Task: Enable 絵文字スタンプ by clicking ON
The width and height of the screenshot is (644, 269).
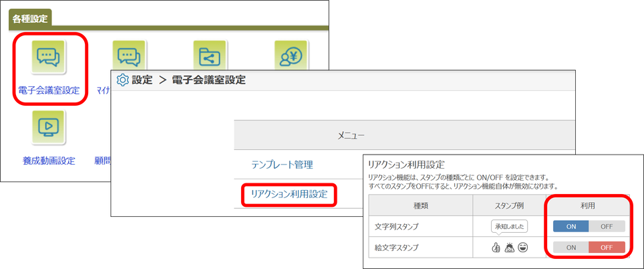Action: [571, 247]
